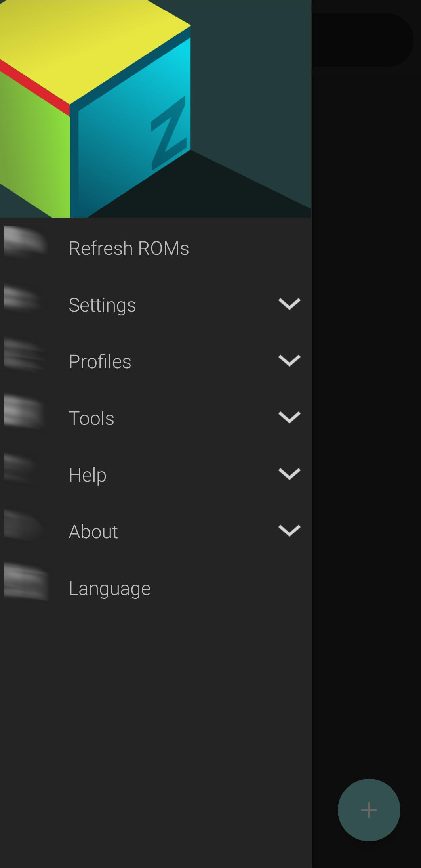Click the icon beside Refresh ROMs
The image size is (421, 868).
pos(25,242)
